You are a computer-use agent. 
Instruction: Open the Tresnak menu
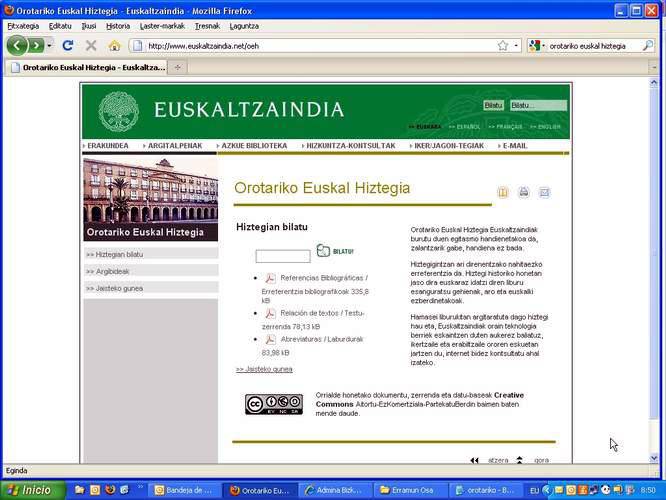point(207,26)
